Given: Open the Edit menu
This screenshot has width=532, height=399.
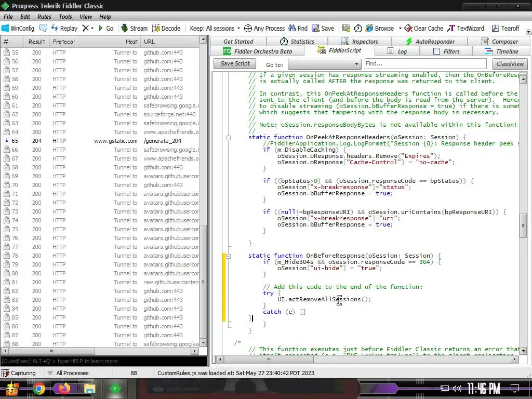Looking at the screenshot, I should 25,17.
